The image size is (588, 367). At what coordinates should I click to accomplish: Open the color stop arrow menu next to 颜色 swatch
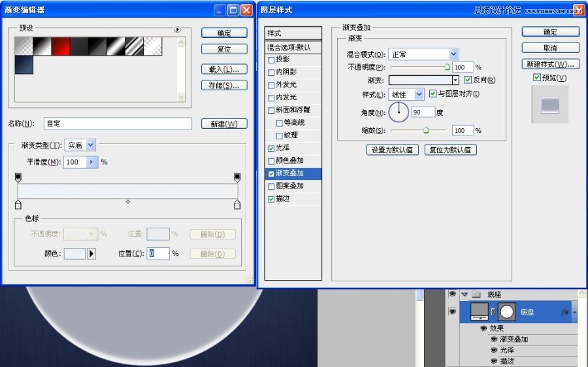pyautogui.click(x=91, y=254)
